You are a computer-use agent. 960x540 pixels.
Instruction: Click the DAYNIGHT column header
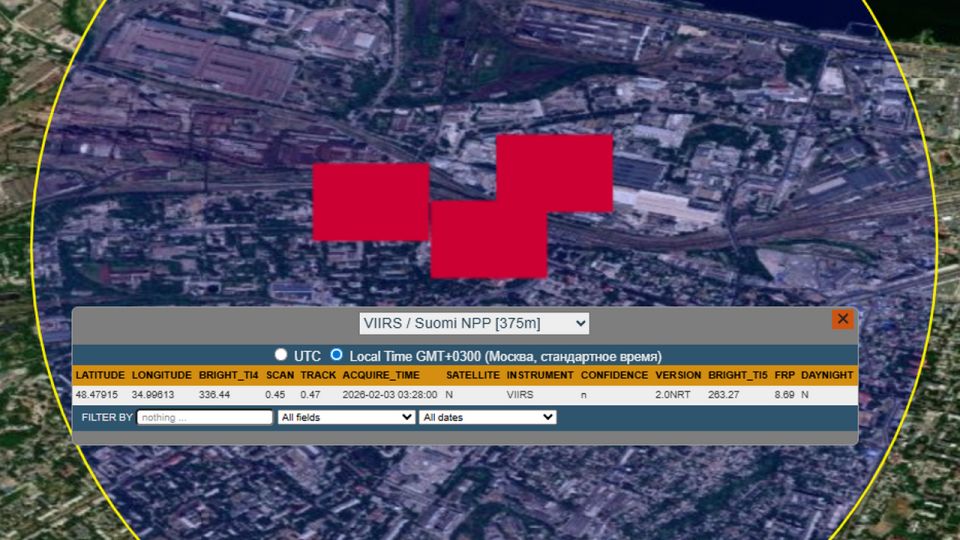click(x=827, y=375)
